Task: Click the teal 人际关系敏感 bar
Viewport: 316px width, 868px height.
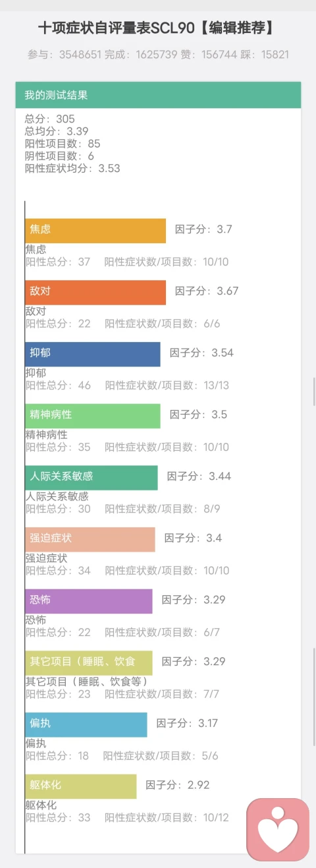Action: pyautogui.click(x=92, y=477)
